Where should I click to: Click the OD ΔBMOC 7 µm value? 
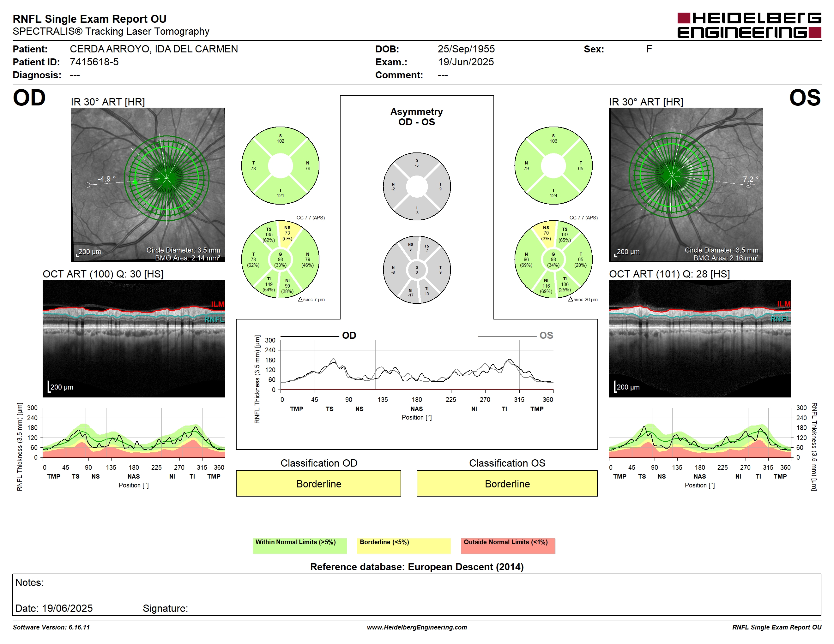coord(311,300)
